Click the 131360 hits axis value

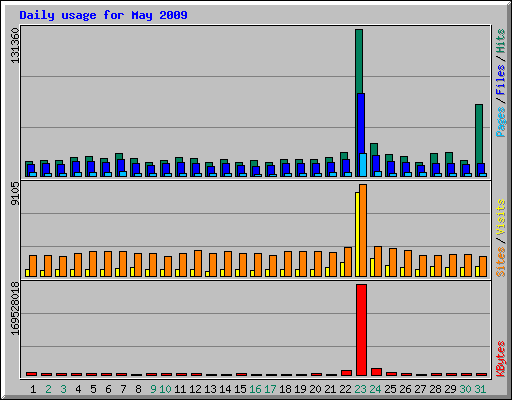click(16, 46)
